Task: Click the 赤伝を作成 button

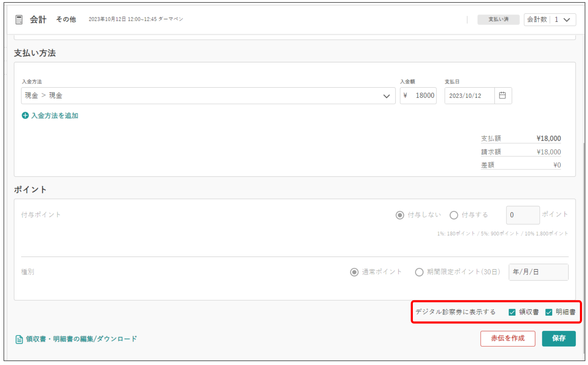Action: point(508,339)
